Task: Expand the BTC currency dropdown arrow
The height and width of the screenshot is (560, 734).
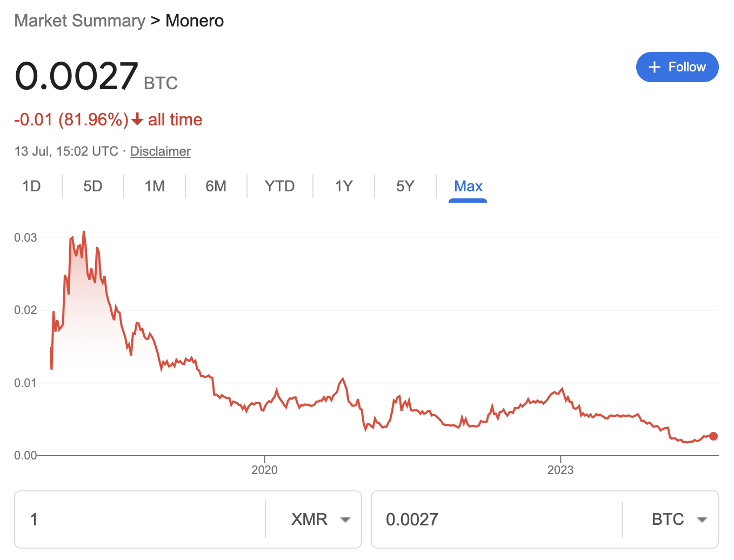Action: tap(702, 520)
